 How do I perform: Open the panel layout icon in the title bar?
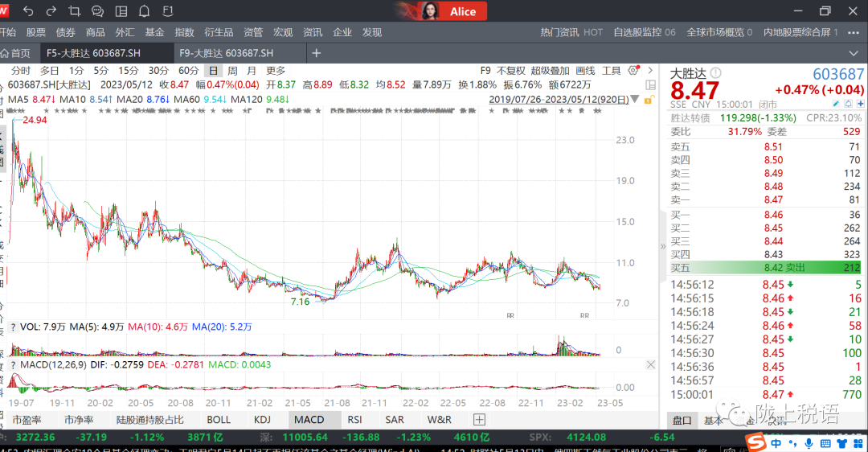coord(121,11)
